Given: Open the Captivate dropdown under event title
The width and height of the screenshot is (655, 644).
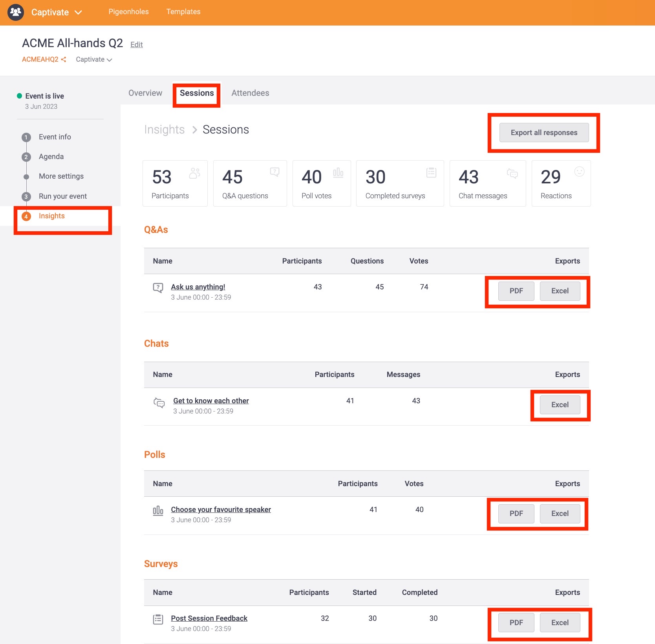Looking at the screenshot, I should [94, 60].
